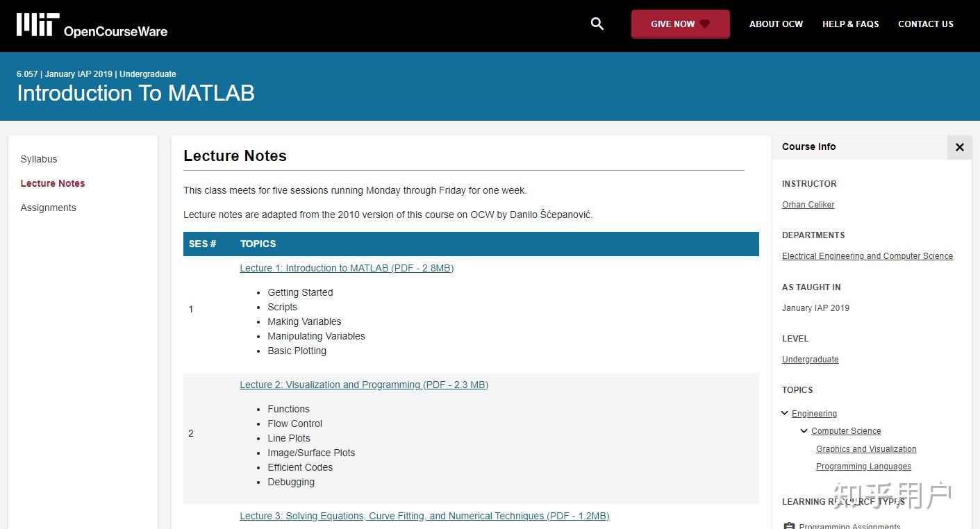Open Electrical Engineering and Computer Science department
Viewport: 980px width, 529px height.
coord(867,256)
